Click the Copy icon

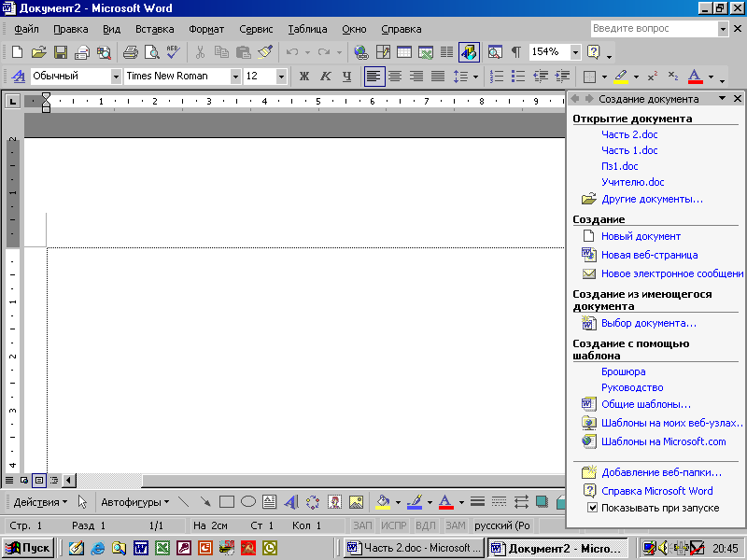[x=221, y=52]
